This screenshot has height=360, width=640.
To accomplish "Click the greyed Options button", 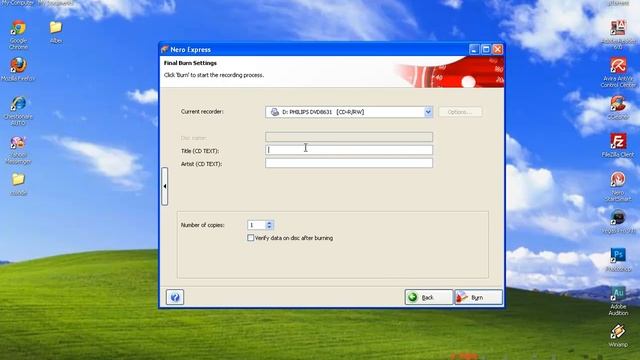I will click(x=460, y=112).
